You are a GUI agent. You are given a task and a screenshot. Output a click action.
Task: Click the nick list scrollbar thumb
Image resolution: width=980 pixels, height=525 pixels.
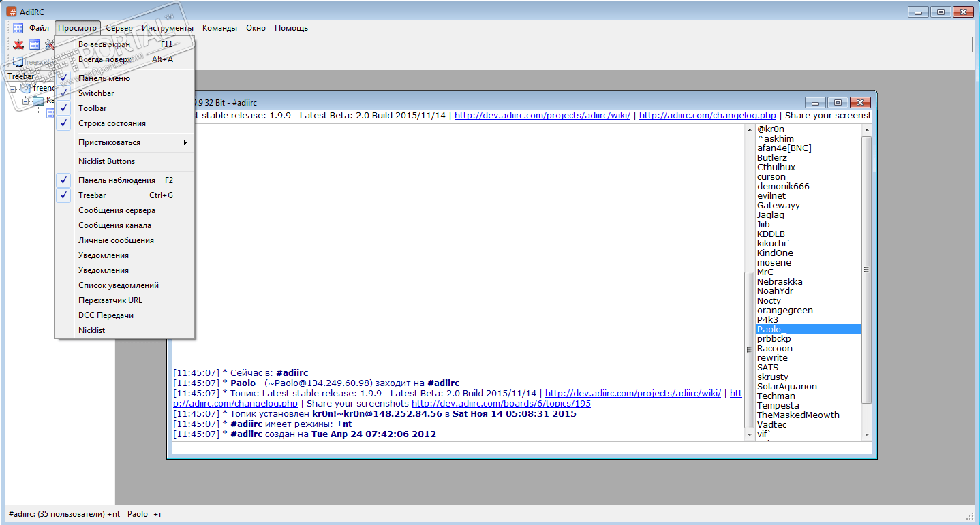[867, 269]
